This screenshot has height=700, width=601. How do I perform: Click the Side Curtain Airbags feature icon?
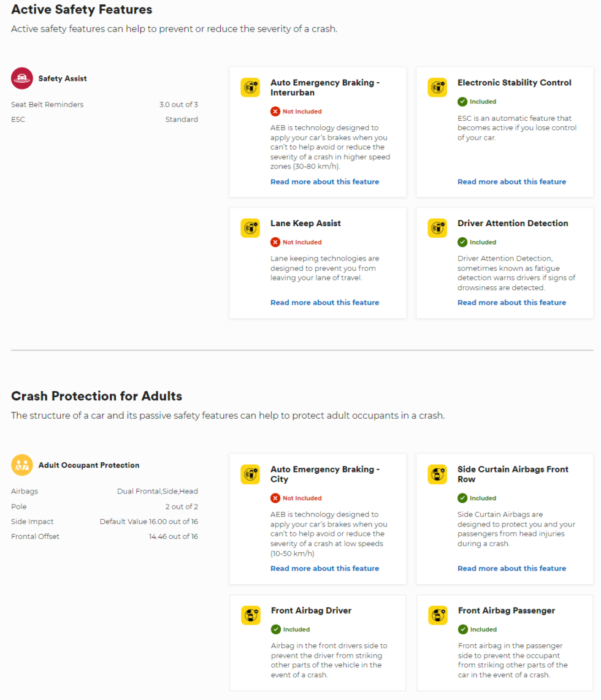point(437,474)
